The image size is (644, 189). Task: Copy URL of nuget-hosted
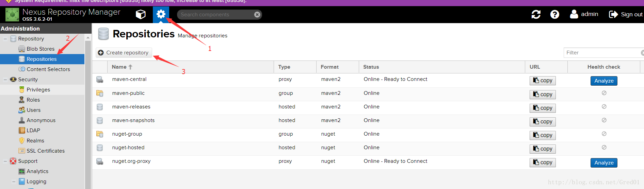[x=543, y=149]
